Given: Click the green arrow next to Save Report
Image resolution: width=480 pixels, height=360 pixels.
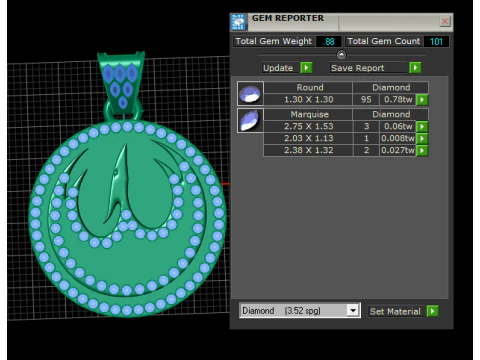Looking at the screenshot, I should tap(415, 68).
